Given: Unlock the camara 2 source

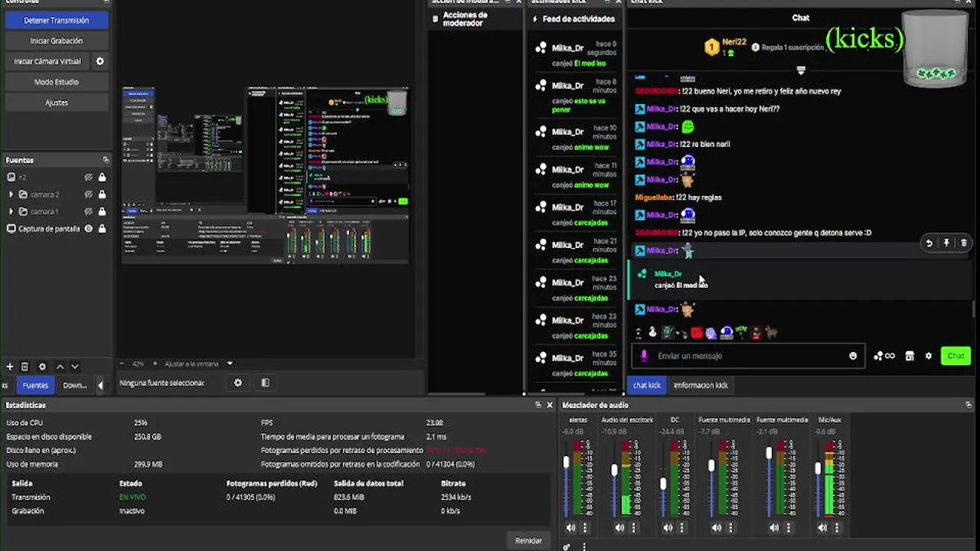Looking at the screenshot, I should (102, 194).
